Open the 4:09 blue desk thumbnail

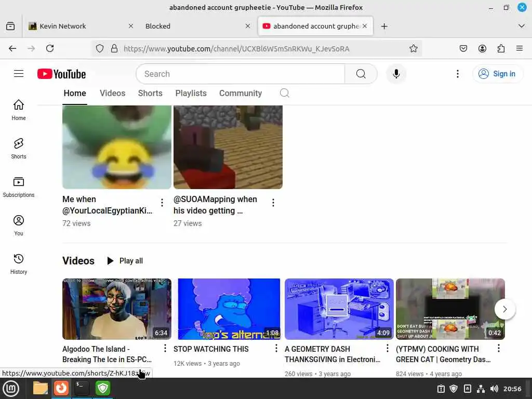(x=339, y=309)
